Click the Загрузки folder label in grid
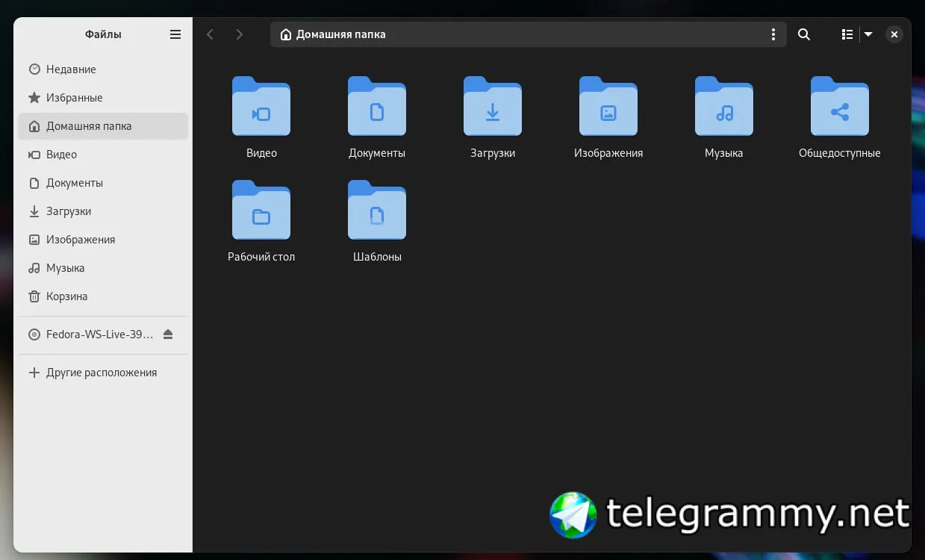The image size is (925, 560). [493, 153]
